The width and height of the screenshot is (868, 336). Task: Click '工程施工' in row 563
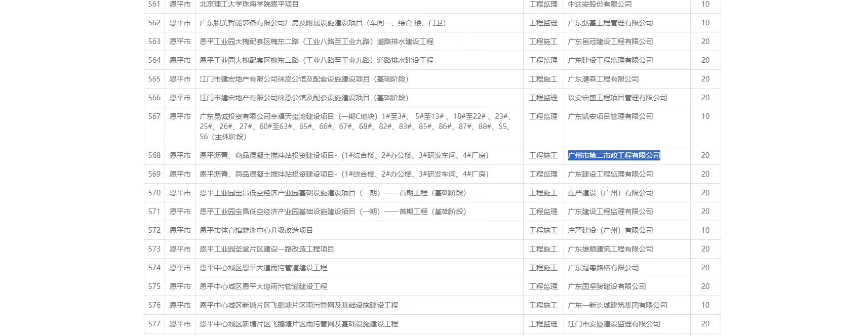(543, 41)
